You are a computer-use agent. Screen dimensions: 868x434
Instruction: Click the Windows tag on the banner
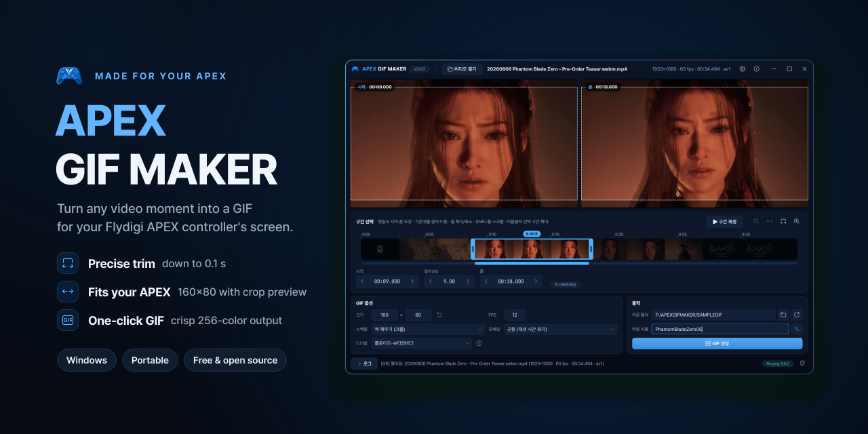pyautogui.click(x=87, y=360)
